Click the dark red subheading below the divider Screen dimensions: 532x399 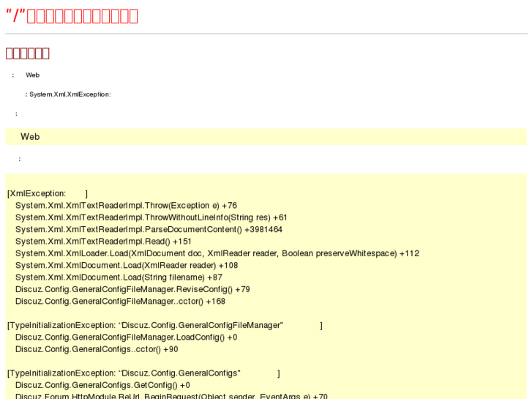click(28, 53)
